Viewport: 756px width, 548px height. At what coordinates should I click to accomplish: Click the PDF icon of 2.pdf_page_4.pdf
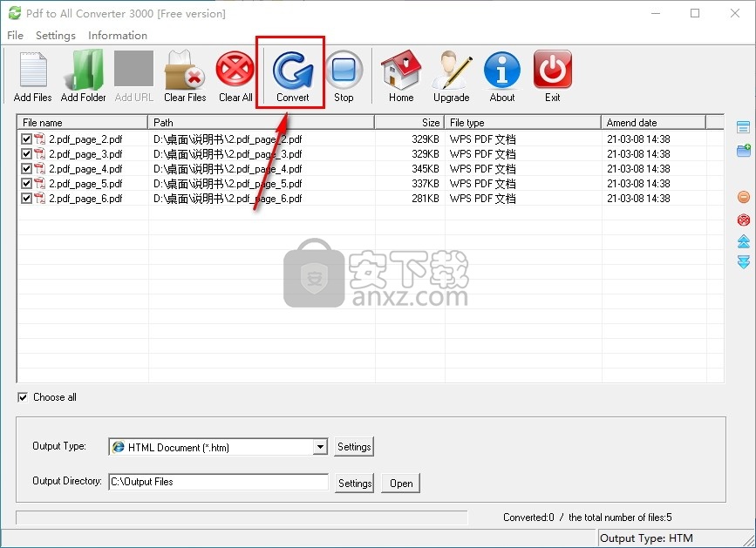pos(39,169)
